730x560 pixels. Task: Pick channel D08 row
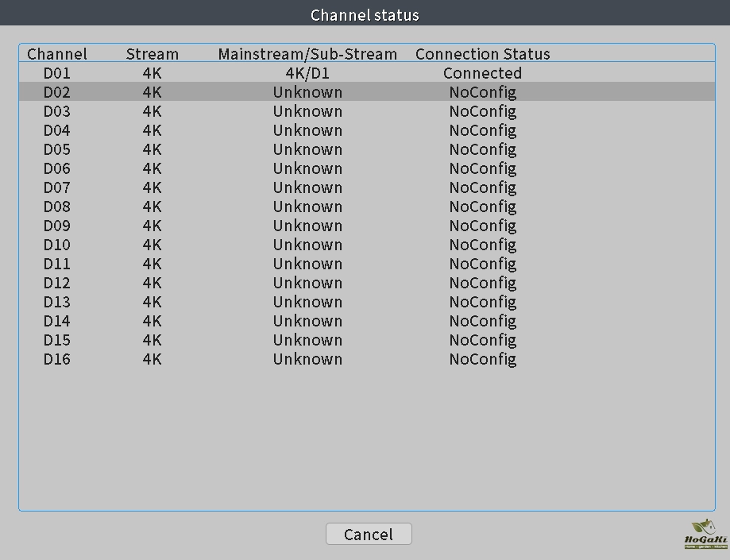click(57, 207)
